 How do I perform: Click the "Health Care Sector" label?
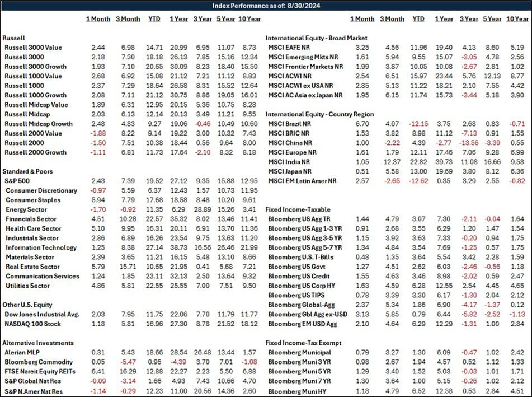tap(34, 228)
